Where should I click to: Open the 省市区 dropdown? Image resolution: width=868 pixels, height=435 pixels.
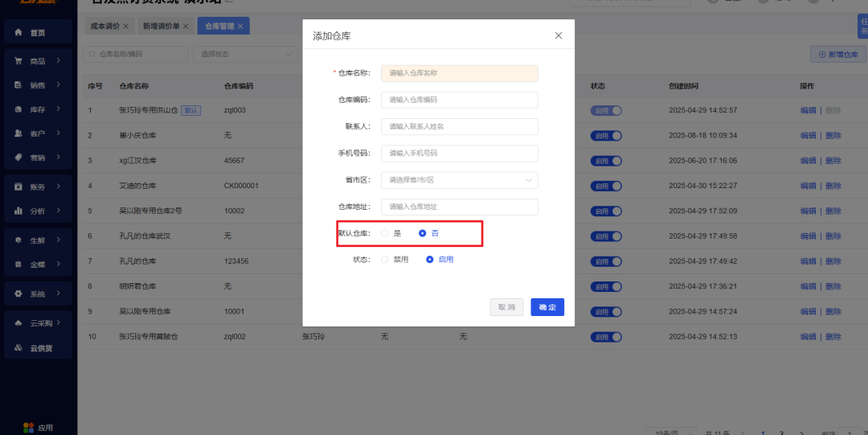click(x=460, y=180)
